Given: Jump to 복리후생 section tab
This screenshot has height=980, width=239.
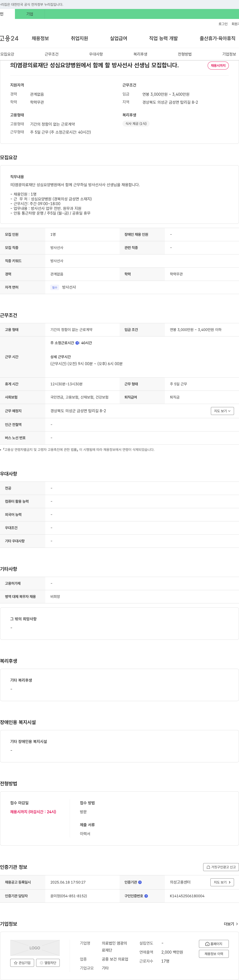Looking at the screenshot, I should [140, 54].
